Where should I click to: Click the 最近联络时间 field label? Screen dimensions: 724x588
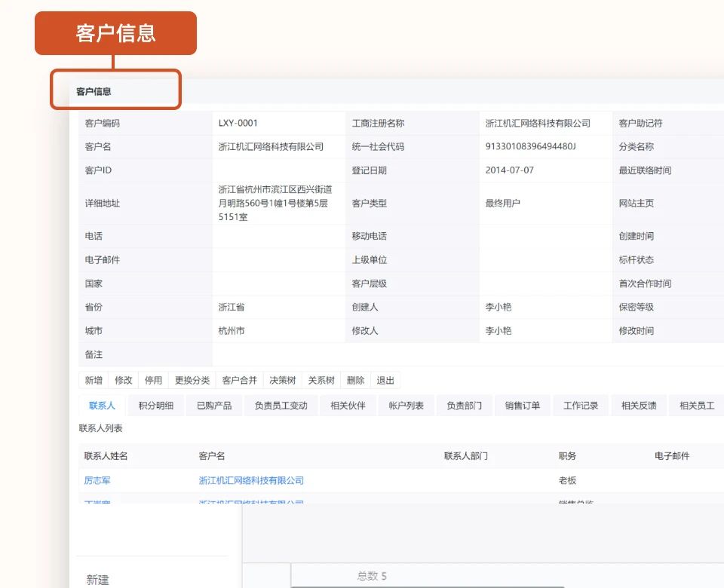[x=645, y=170]
